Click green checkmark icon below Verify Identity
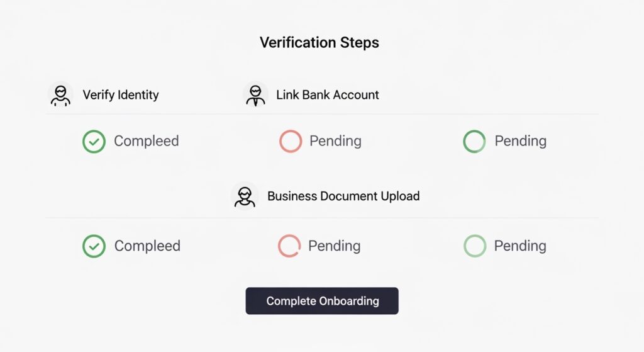Screen dimensions: 644x352 [94, 141]
